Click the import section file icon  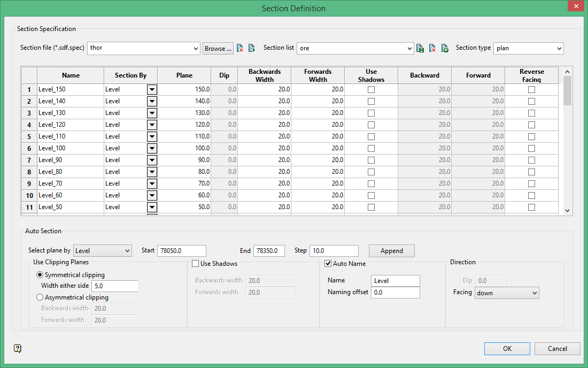point(251,48)
